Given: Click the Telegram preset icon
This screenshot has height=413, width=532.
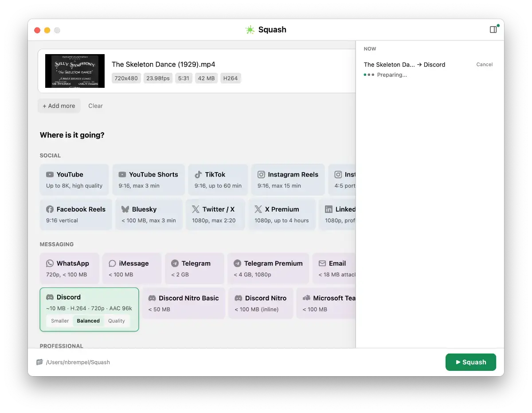Looking at the screenshot, I should (x=175, y=264).
